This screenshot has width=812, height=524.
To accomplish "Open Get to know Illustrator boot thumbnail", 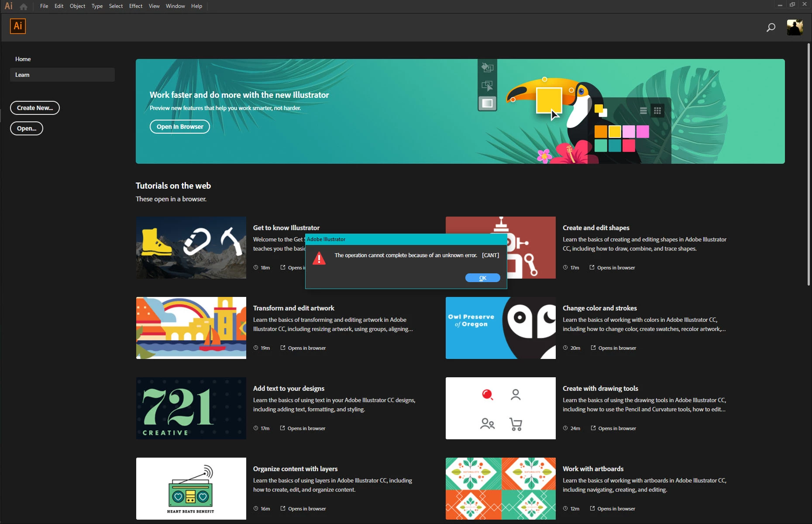I will pyautogui.click(x=191, y=248).
